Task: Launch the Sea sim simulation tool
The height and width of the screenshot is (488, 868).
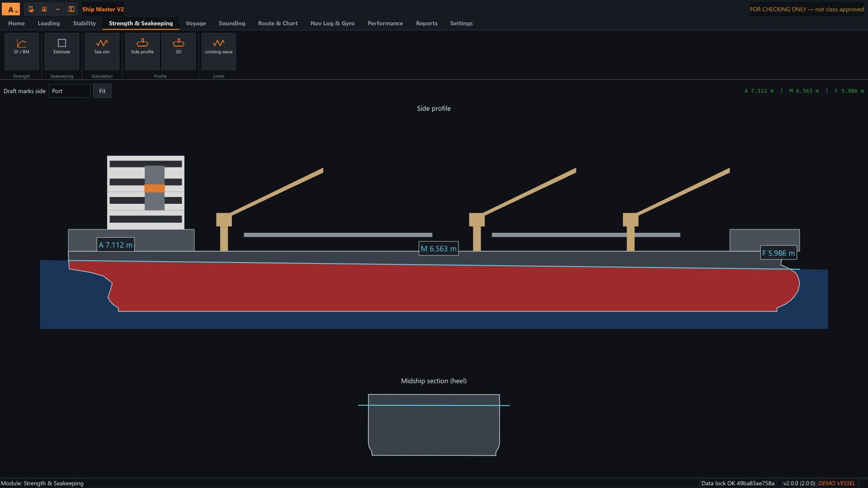Action: coord(102,51)
